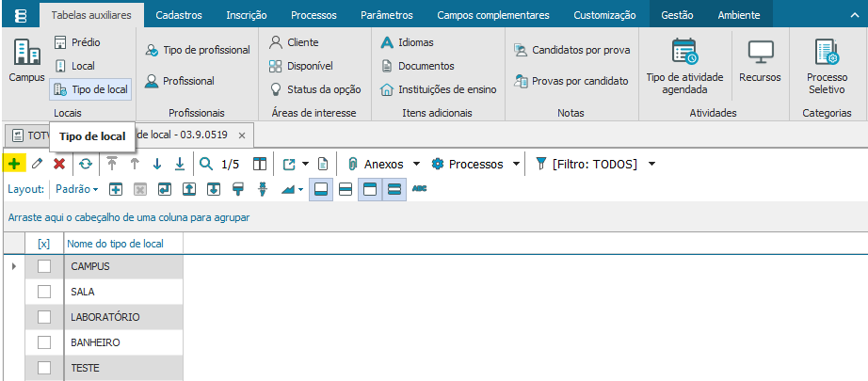Click the magnifier search icon
Screen dimensions: 868x381
pyautogui.click(x=206, y=165)
